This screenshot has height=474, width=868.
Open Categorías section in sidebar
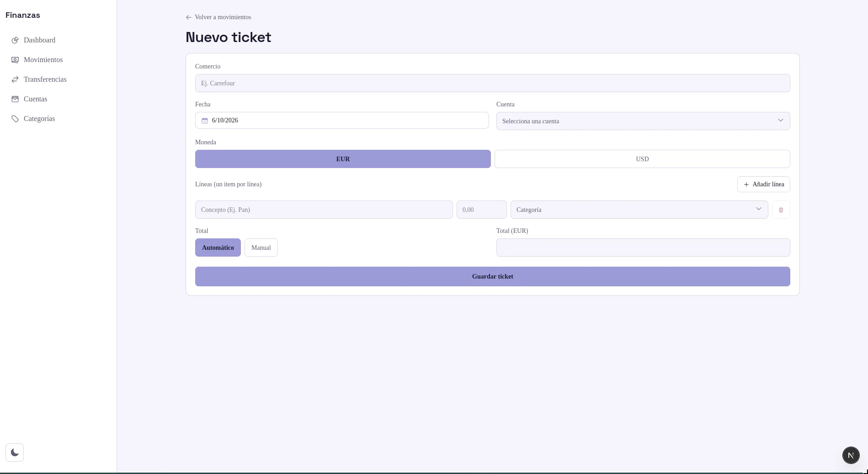(x=58, y=119)
